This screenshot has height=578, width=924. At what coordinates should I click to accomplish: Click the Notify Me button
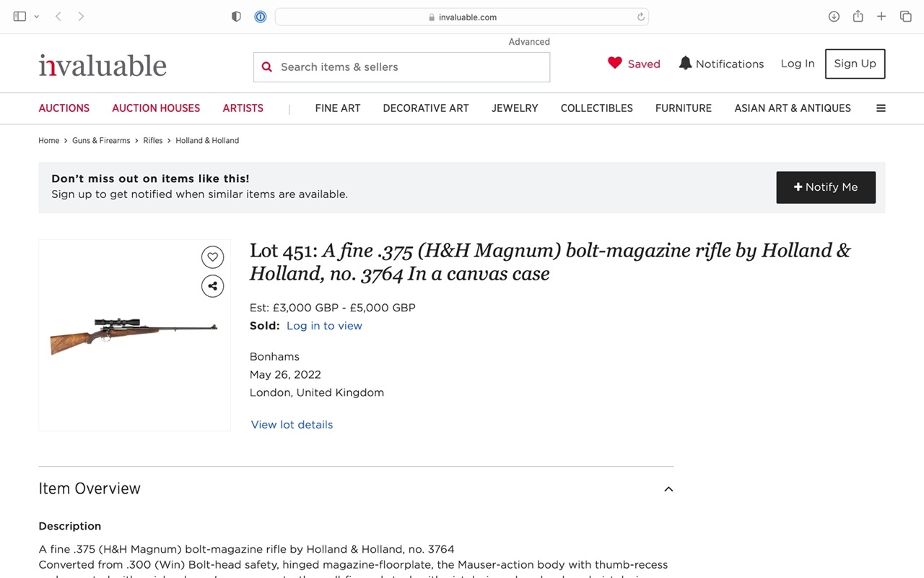tap(826, 187)
